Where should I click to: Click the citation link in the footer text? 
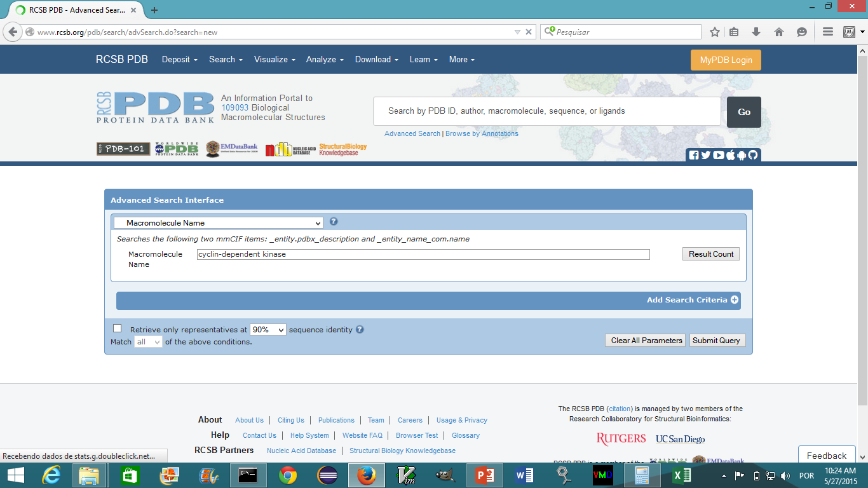620,409
